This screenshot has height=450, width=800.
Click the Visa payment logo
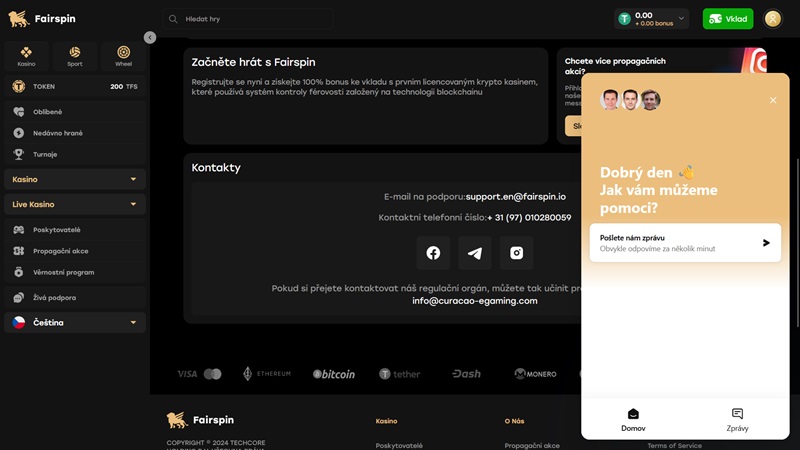pyautogui.click(x=187, y=374)
